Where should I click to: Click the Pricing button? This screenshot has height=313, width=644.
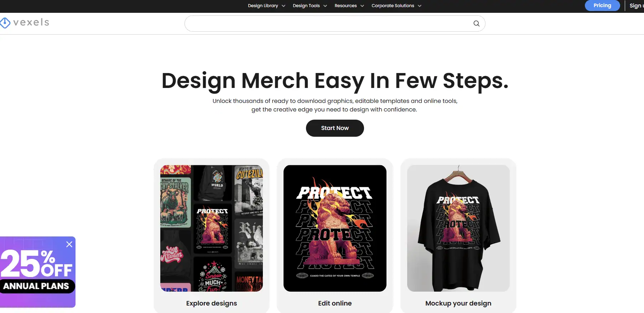[x=602, y=6]
